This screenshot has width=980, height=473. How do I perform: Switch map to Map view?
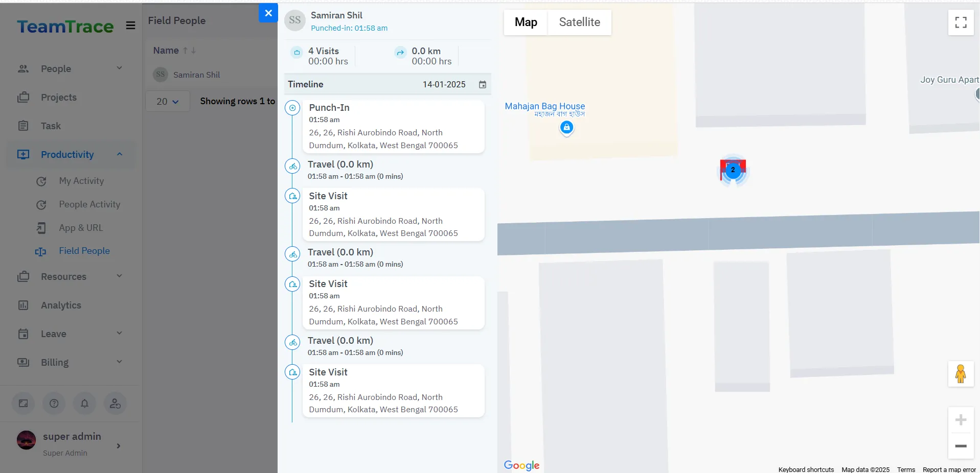coord(526,22)
